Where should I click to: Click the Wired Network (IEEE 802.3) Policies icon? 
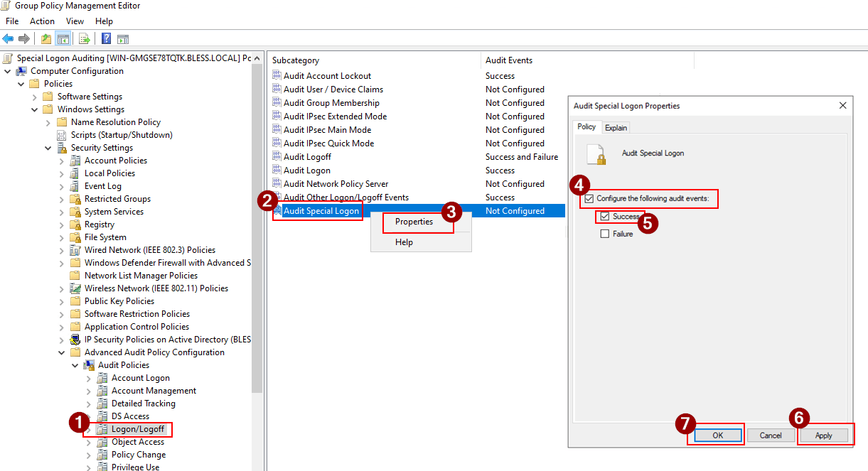pos(76,250)
